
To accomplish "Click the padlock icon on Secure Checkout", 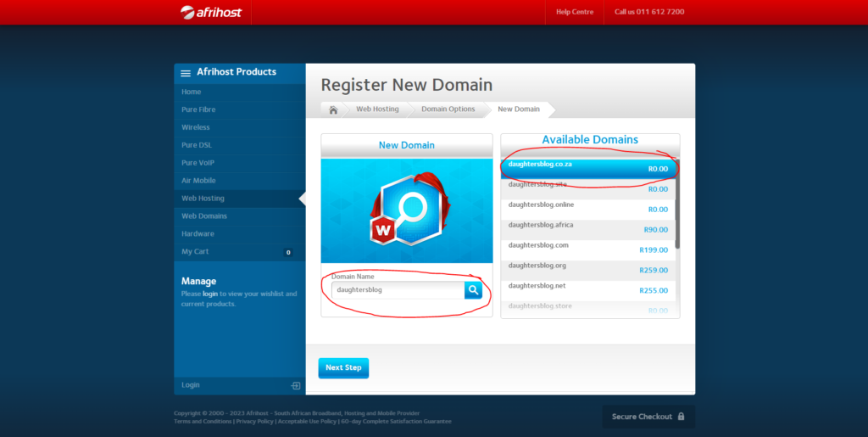I will tap(682, 417).
